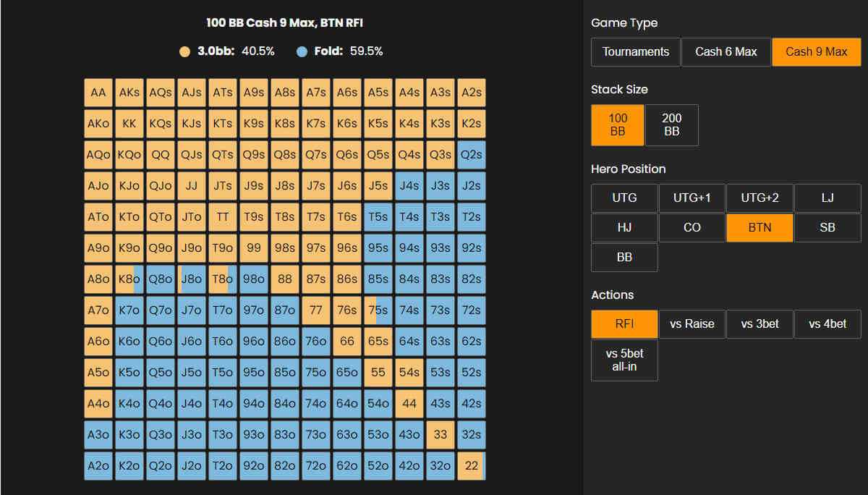Switch to the vs 3bet action
This screenshot has width=868, height=495.
(x=759, y=323)
